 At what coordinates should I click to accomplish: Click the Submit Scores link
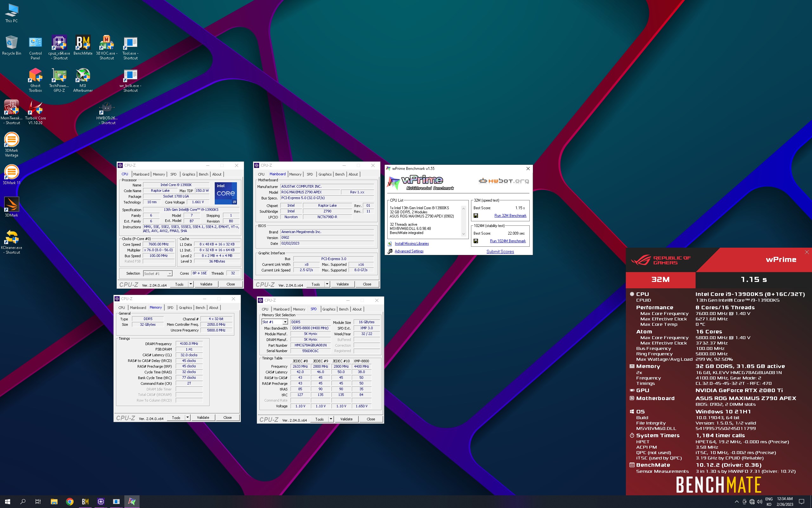(500, 252)
